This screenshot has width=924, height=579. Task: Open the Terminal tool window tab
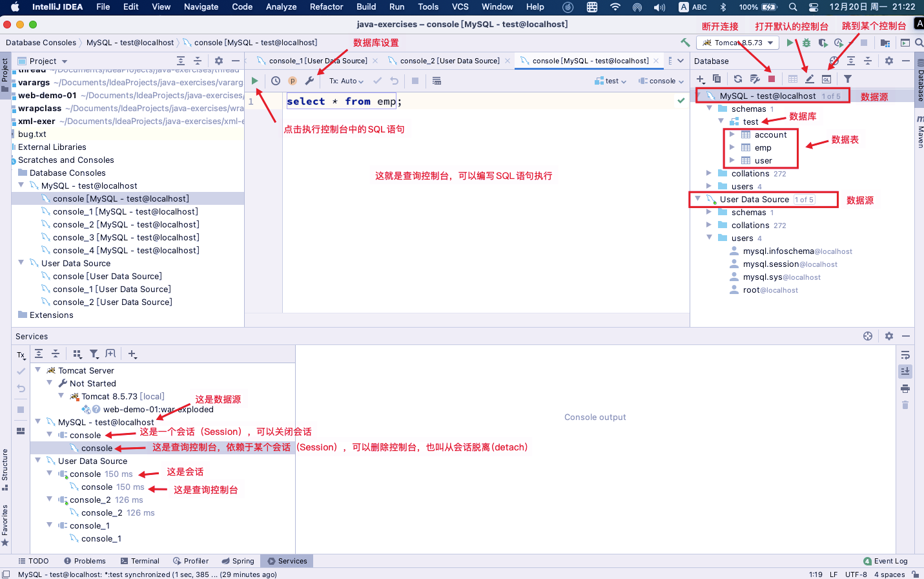click(139, 561)
